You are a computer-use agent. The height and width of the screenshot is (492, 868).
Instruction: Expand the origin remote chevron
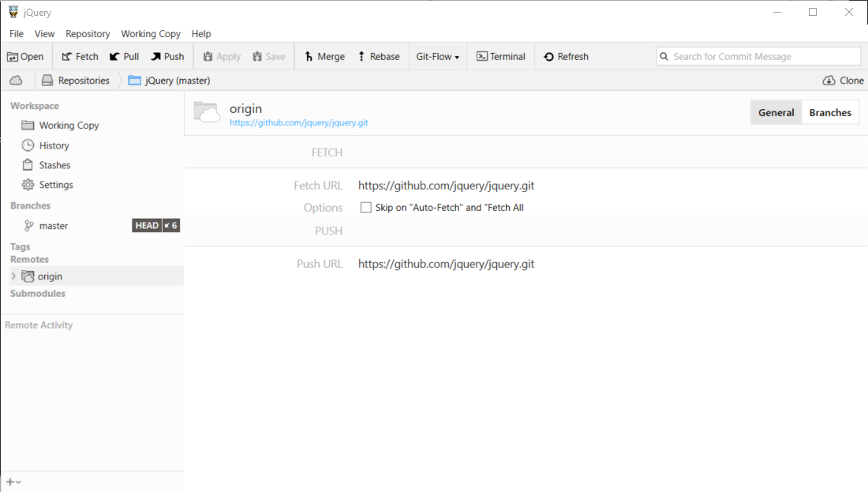14,276
